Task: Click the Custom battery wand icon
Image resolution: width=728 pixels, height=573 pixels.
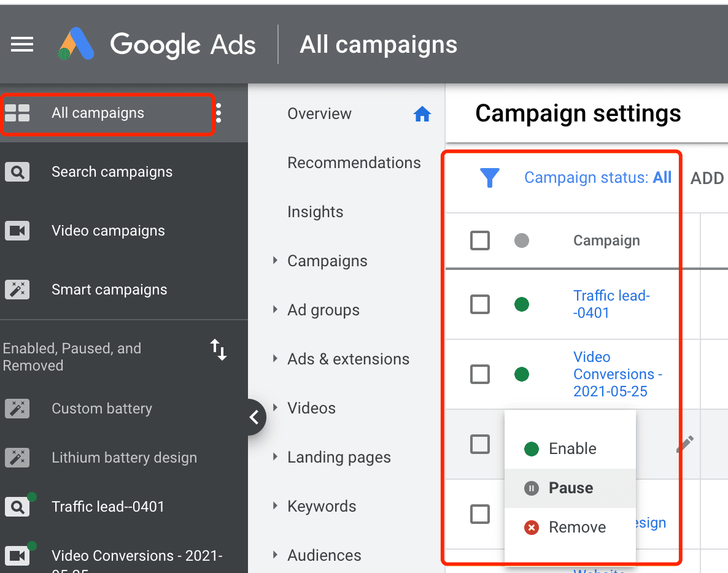Action: [17, 409]
